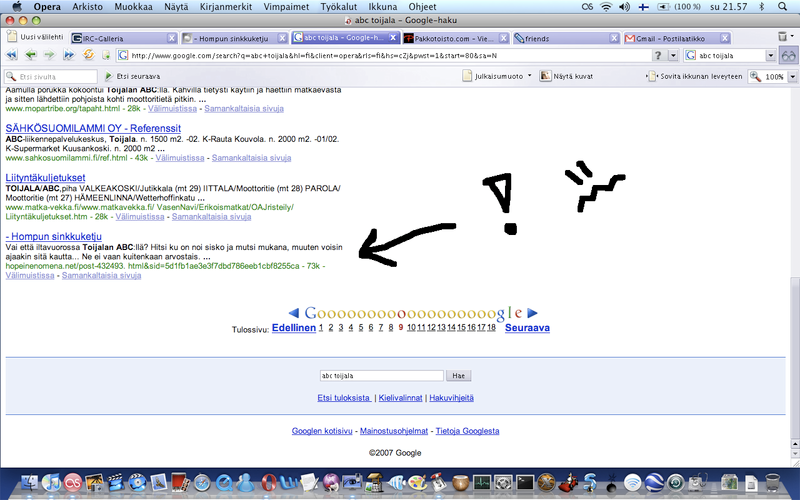Image resolution: width=800 pixels, height=500 pixels.
Task: Click the URL address field
Action: click(x=384, y=55)
